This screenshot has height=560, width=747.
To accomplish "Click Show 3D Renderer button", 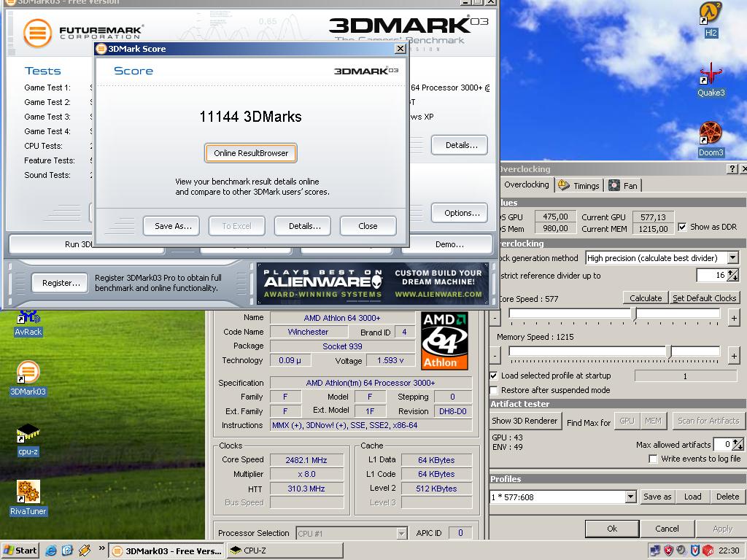I will pyautogui.click(x=525, y=421).
